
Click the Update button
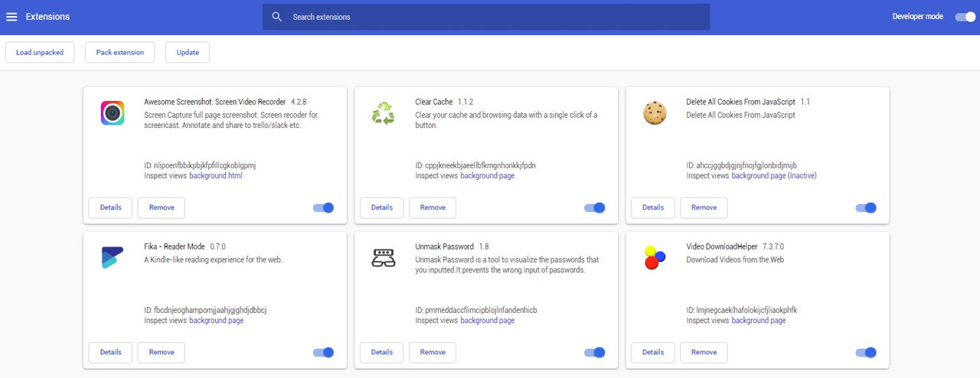click(188, 53)
